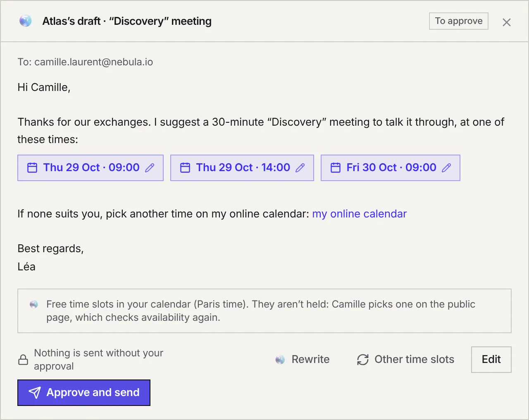Select the Thu 29 Oct · 09:00 time slot
Viewport: 529px width, 420px height.
pos(91,168)
